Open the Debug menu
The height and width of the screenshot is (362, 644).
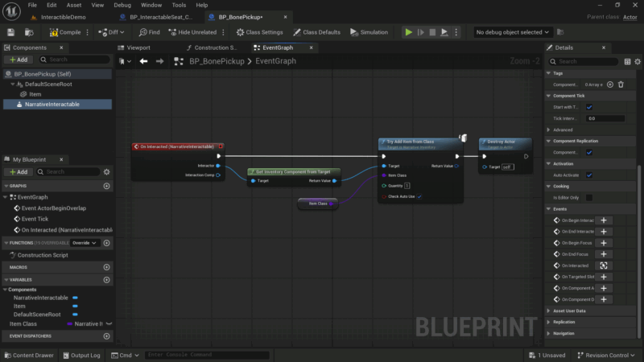[x=122, y=5]
